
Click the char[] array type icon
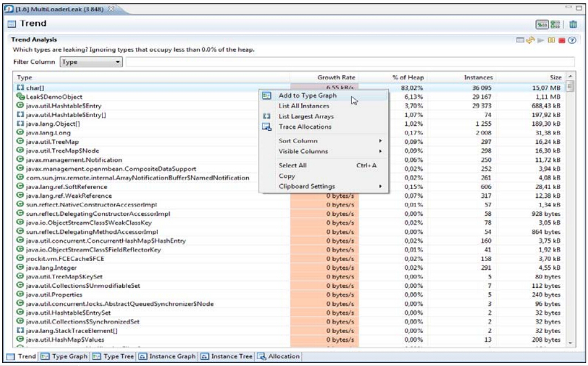(20, 87)
